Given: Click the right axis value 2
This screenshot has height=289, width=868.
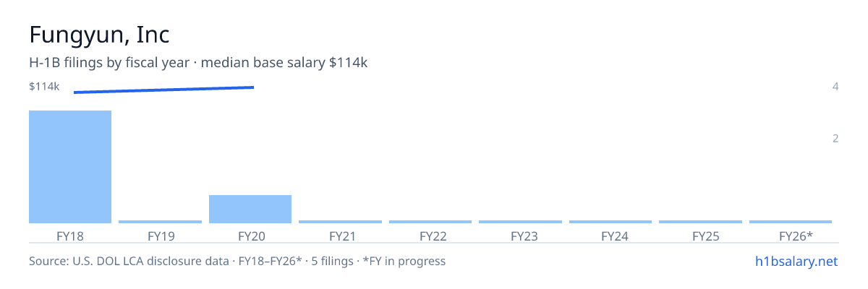Looking at the screenshot, I should (x=835, y=138).
